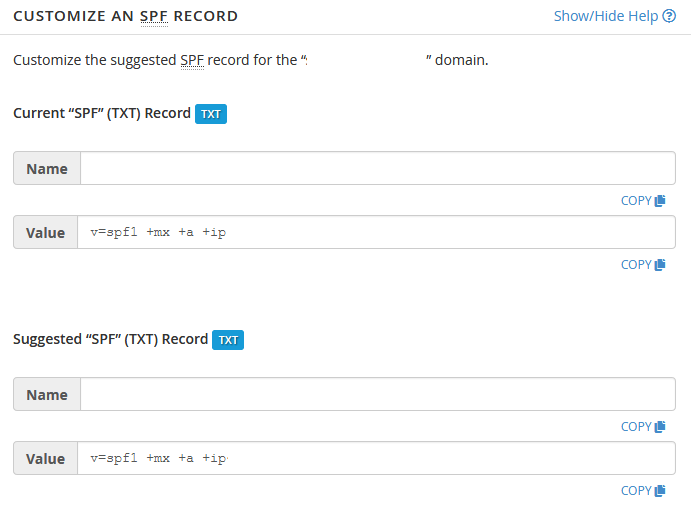Copy the current record Name with its COPY link
This screenshot has height=508, width=691.
point(643,201)
